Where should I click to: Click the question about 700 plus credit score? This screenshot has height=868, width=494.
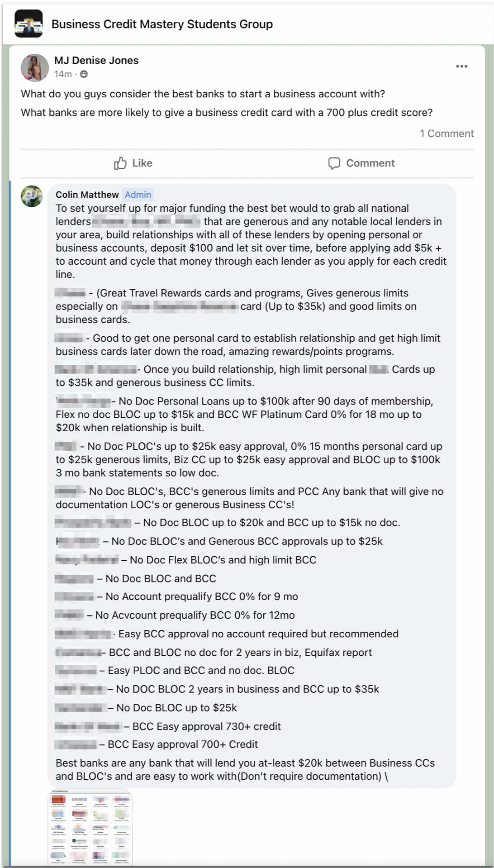226,112
